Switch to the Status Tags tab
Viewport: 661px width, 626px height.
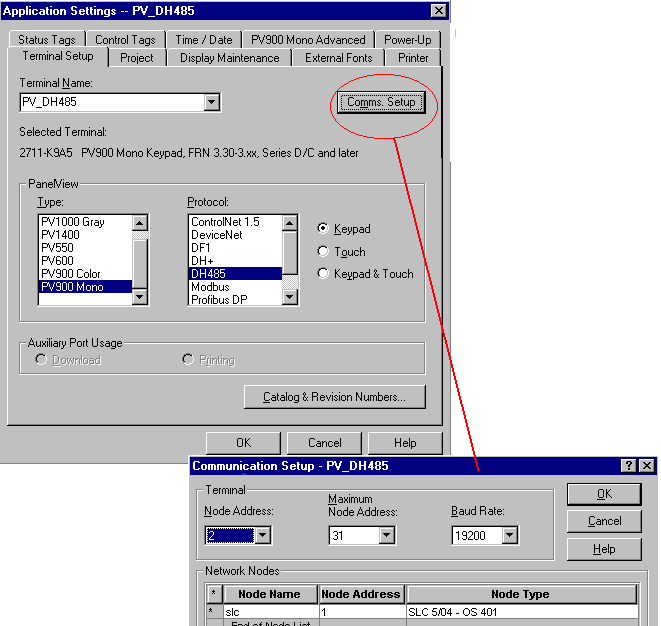coord(46,40)
